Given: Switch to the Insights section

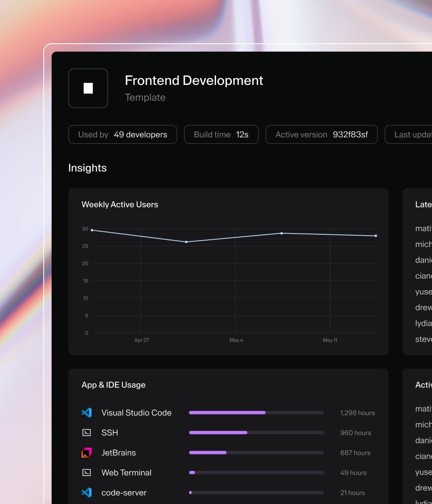Looking at the screenshot, I should point(87,168).
